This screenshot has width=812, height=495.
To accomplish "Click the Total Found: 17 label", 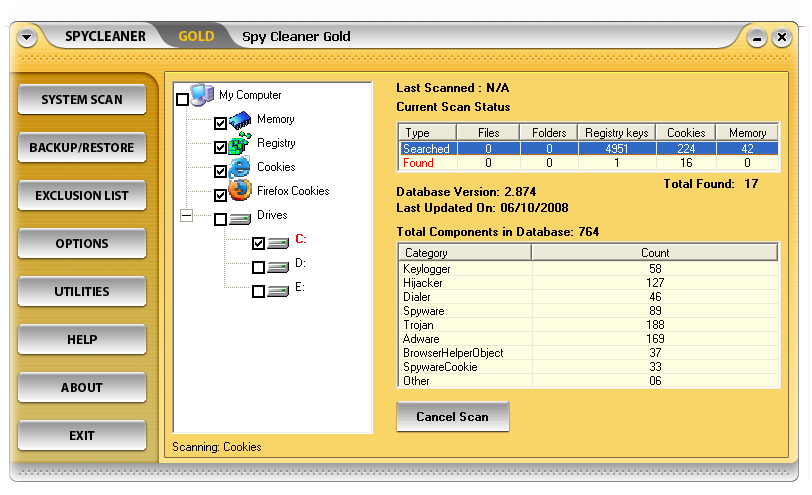I will click(711, 184).
